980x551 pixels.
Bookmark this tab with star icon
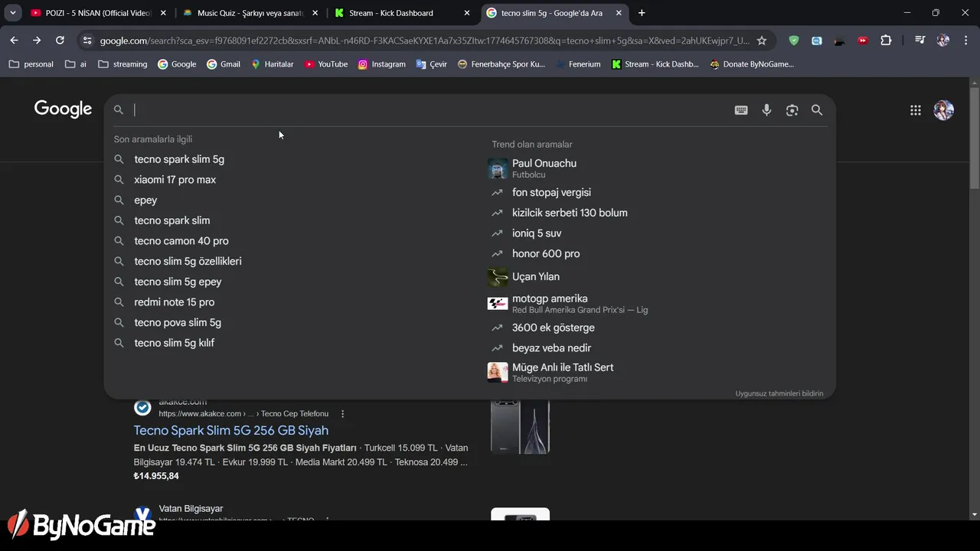click(x=761, y=41)
